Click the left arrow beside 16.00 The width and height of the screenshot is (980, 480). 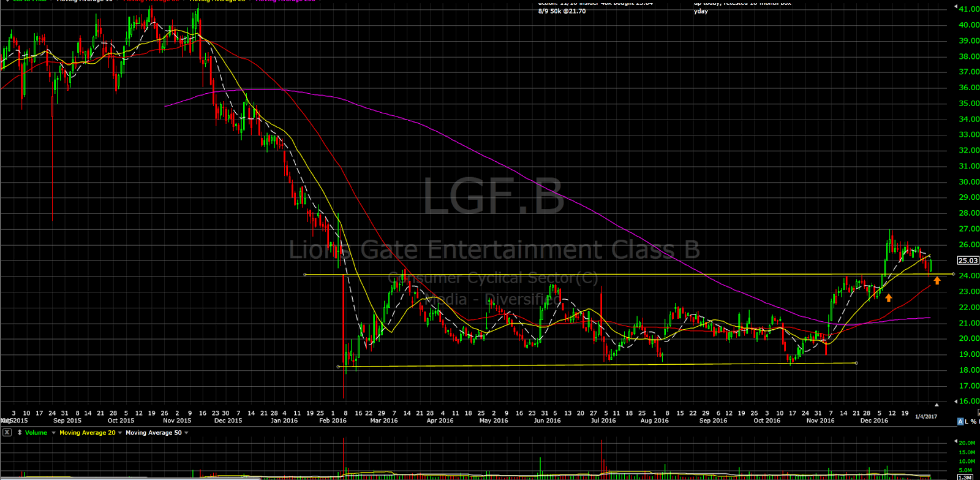coord(956,401)
